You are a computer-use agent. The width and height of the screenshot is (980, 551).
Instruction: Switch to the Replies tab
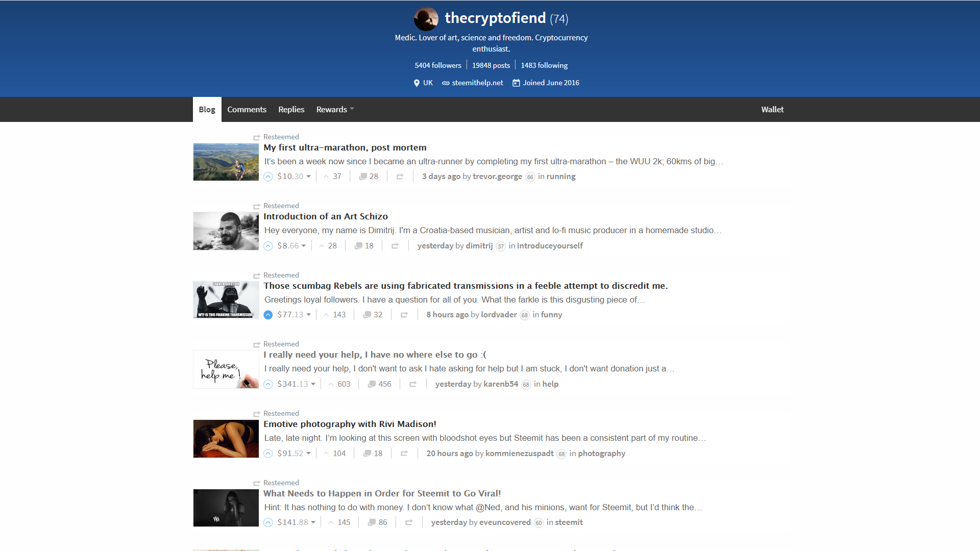click(291, 109)
